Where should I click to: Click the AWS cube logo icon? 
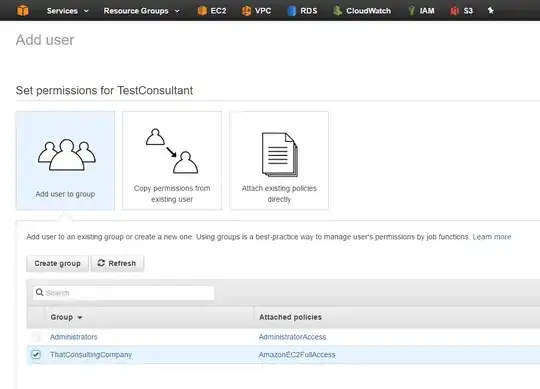pos(23,10)
